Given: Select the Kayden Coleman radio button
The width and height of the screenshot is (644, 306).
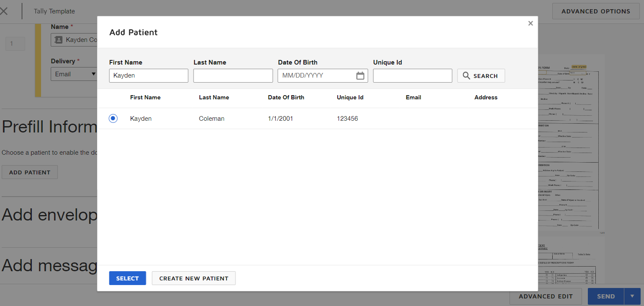Looking at the screenshot, I should (113, 118).
